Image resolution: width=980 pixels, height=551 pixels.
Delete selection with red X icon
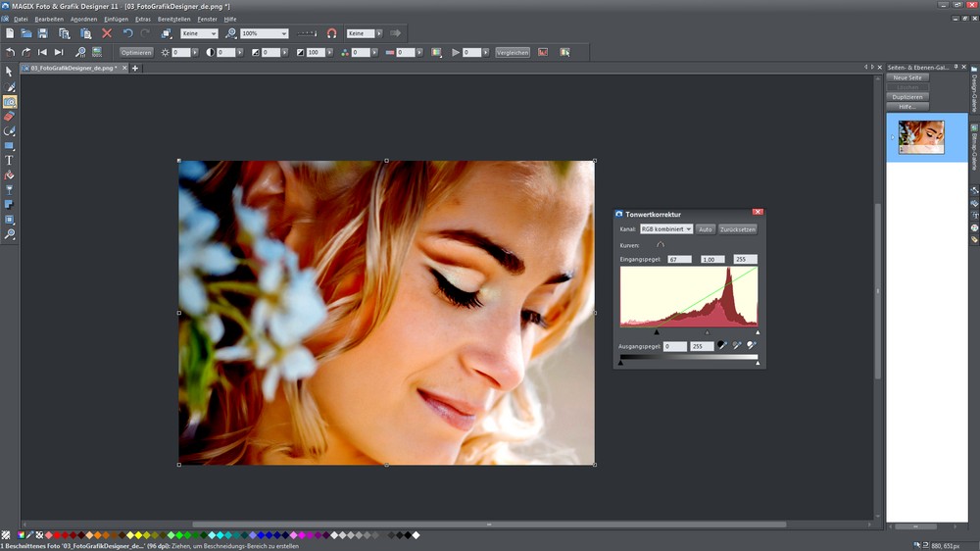coord(107,33)
